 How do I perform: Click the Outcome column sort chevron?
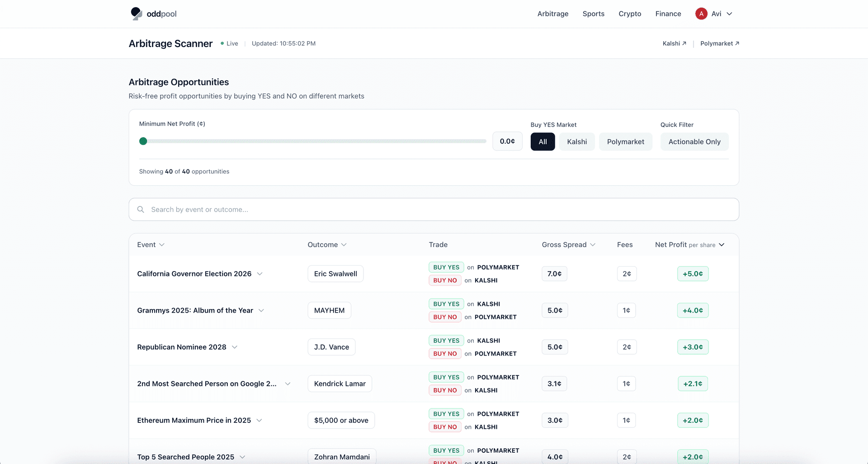pyautogui.click(x=344, y=245)
